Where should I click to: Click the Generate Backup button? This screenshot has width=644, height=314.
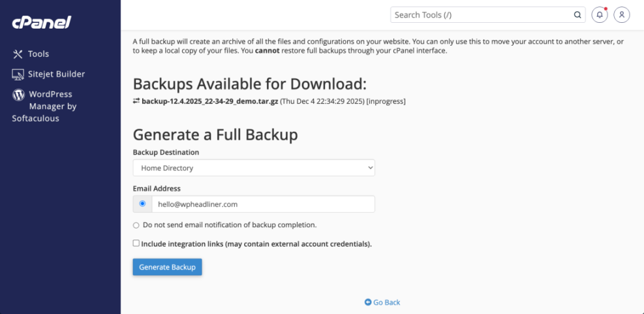167,267
